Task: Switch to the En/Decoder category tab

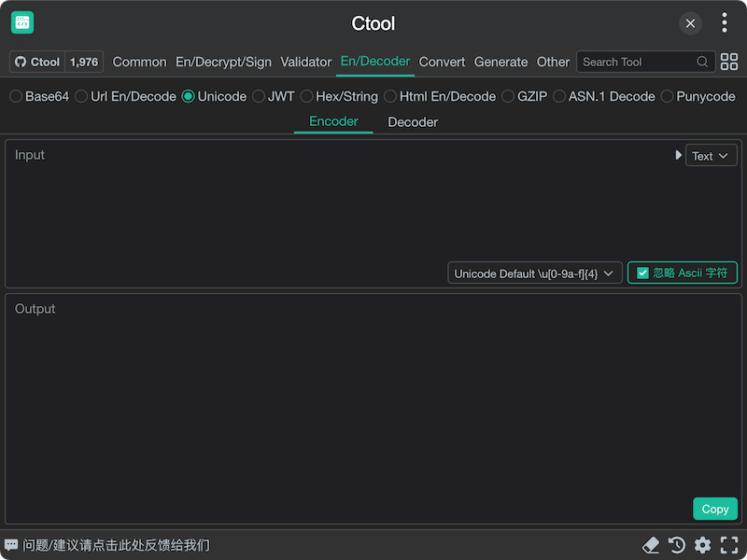Action: [x=375, y=62]
